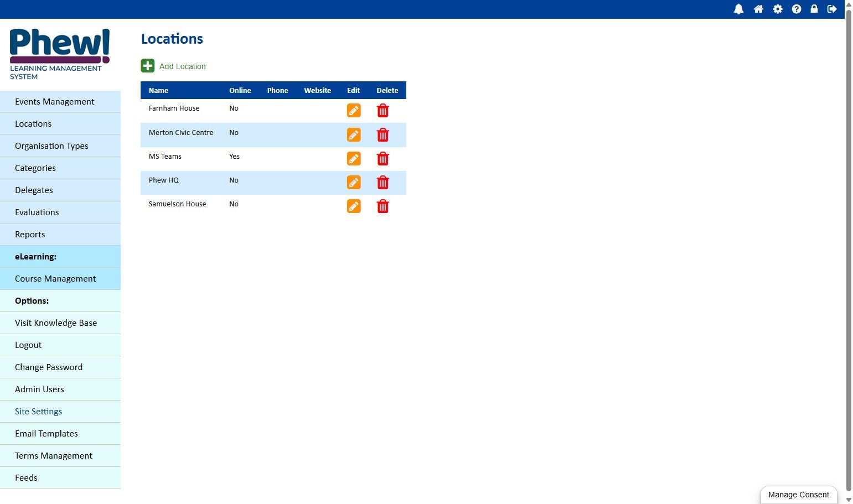Click the Add Location link

(183, 66)
